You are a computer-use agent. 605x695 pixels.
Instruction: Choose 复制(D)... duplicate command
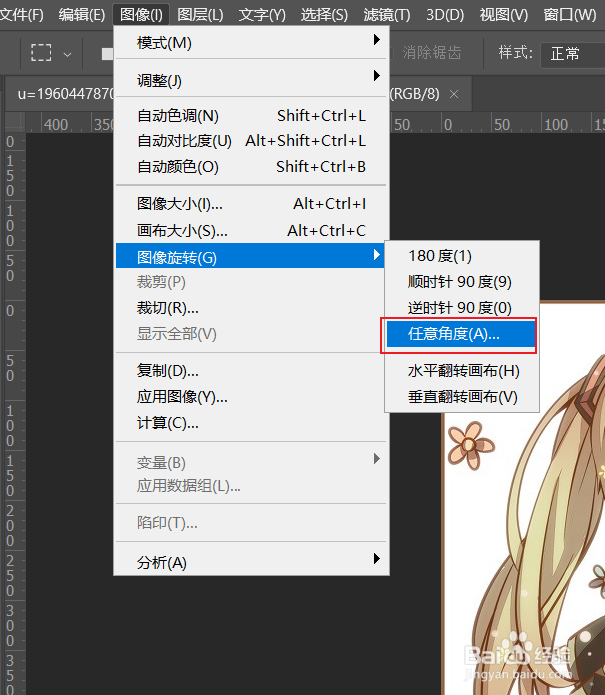click(251, 371)
